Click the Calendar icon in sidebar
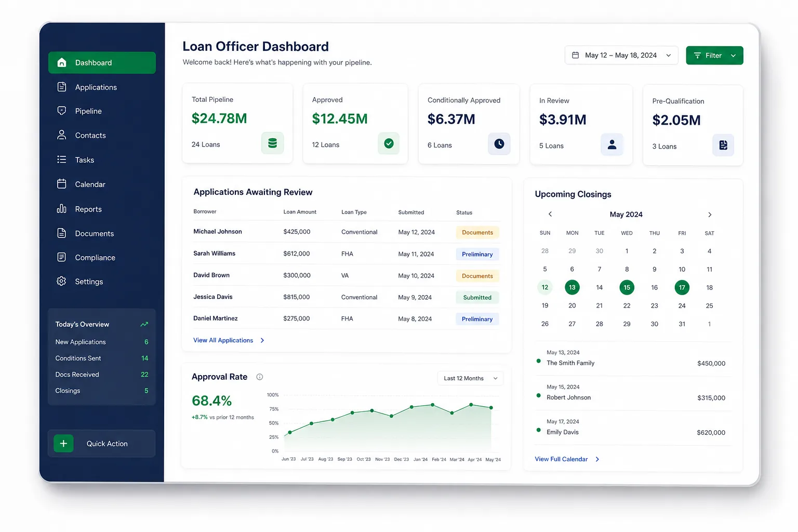 62,184
